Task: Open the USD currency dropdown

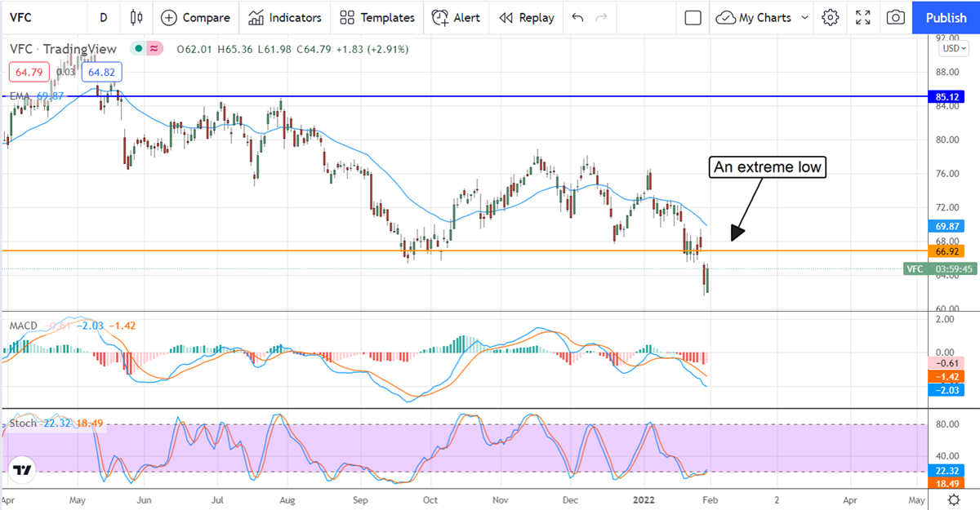Action: tap(952, 48)
